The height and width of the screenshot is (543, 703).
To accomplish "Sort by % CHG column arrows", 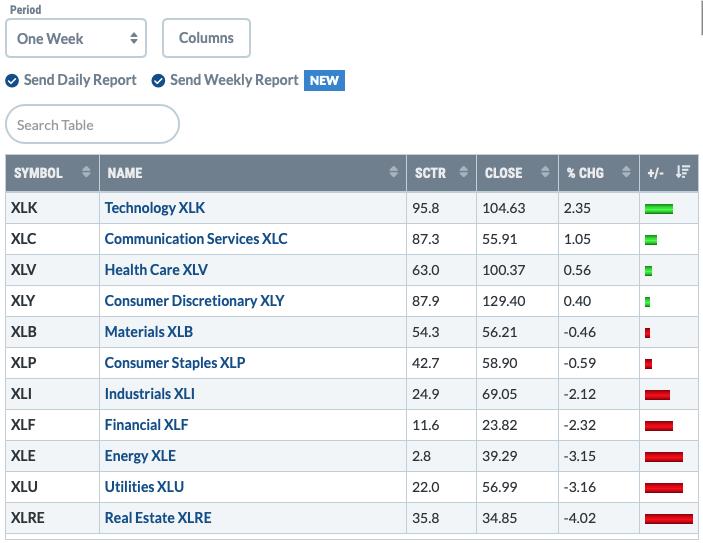I will tap(626, 172).
